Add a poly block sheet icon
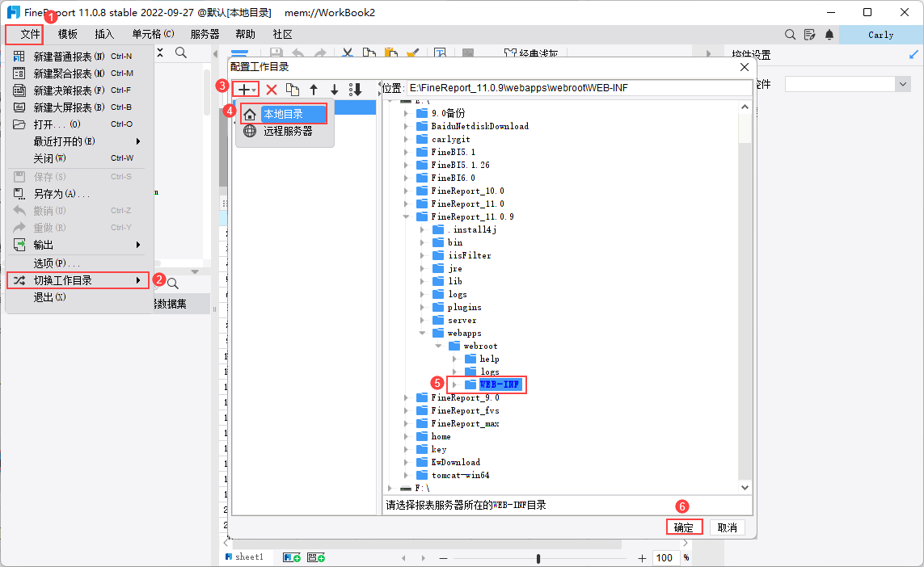 coord(316,557)
